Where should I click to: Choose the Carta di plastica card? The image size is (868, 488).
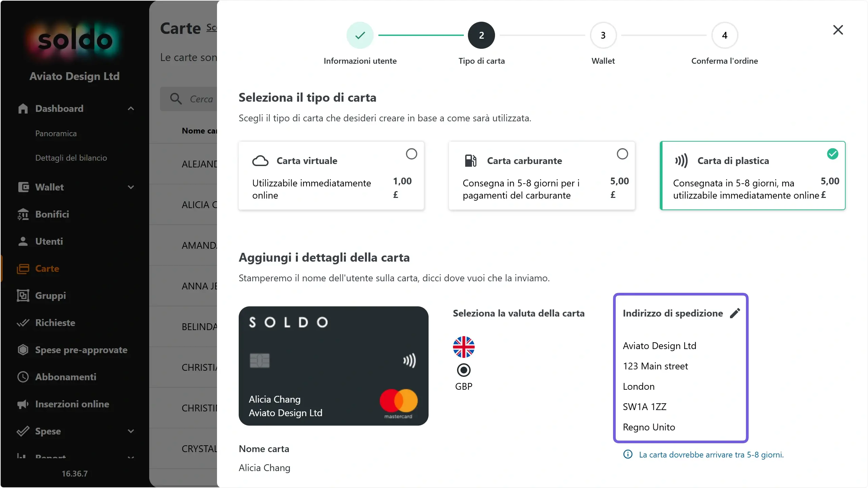pos(752,176)
